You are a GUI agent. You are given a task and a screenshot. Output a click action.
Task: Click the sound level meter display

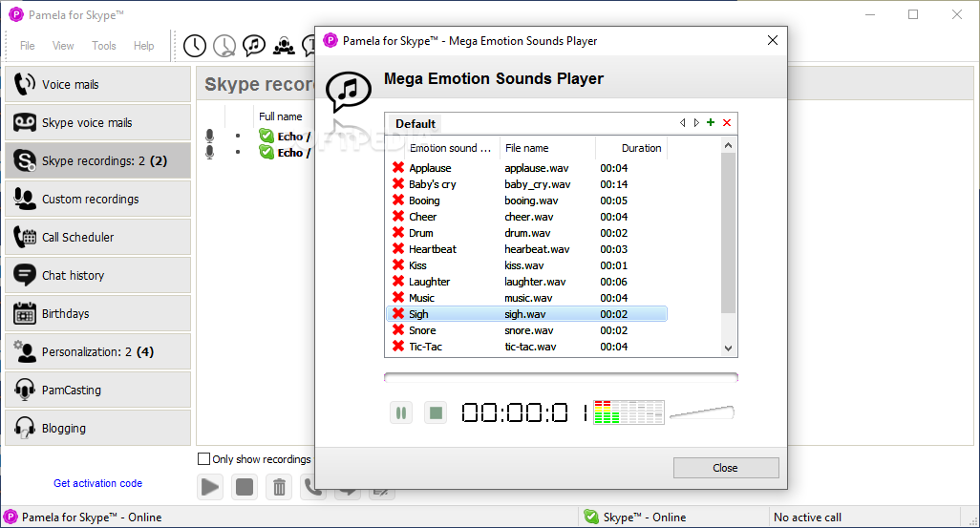pyautogui.click(x=628, y=412)
